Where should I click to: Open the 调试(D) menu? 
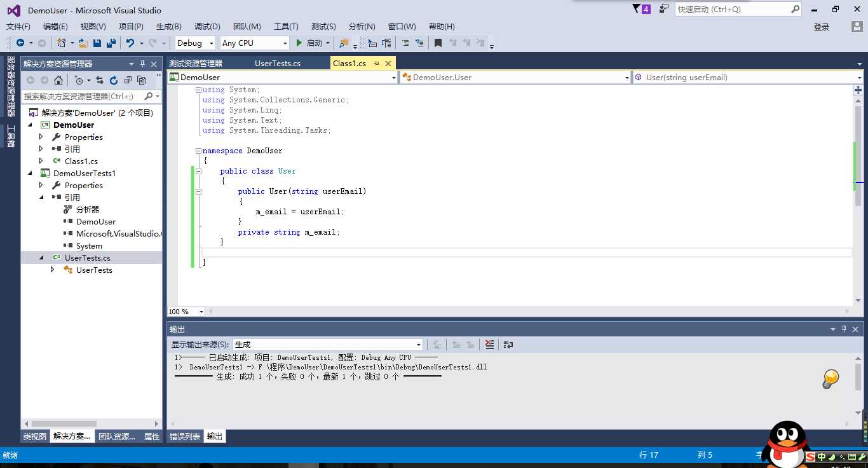[207, 26]
